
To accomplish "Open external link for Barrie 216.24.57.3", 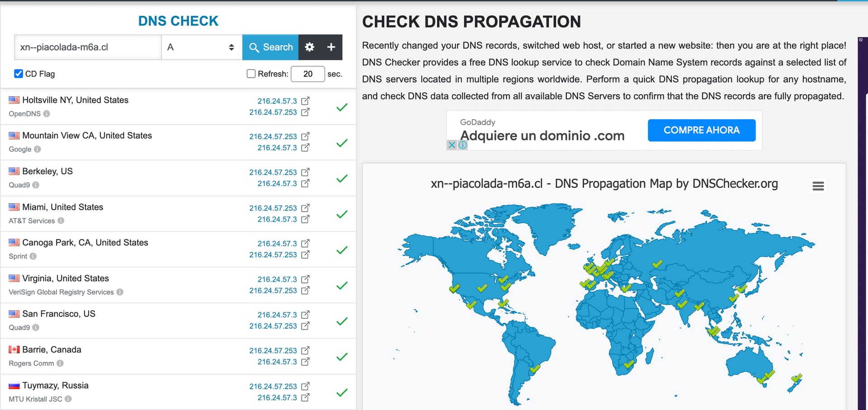I will click(x=306, y=362).
